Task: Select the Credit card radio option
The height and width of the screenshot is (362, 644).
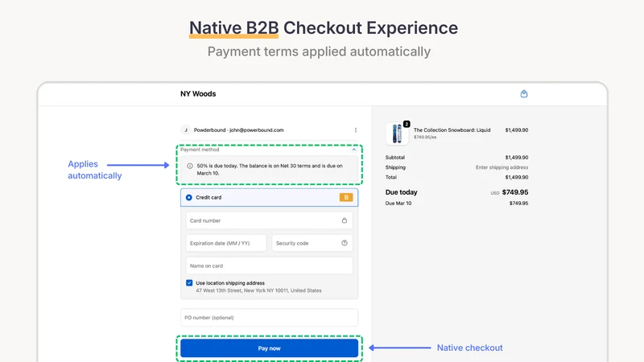Action: (189, 197)
